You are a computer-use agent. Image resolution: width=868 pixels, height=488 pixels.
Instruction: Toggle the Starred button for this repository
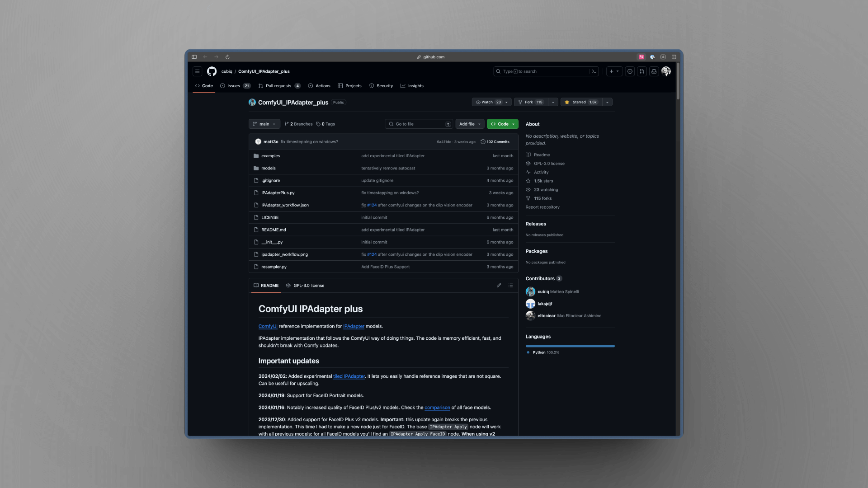[x=580, y=102]
